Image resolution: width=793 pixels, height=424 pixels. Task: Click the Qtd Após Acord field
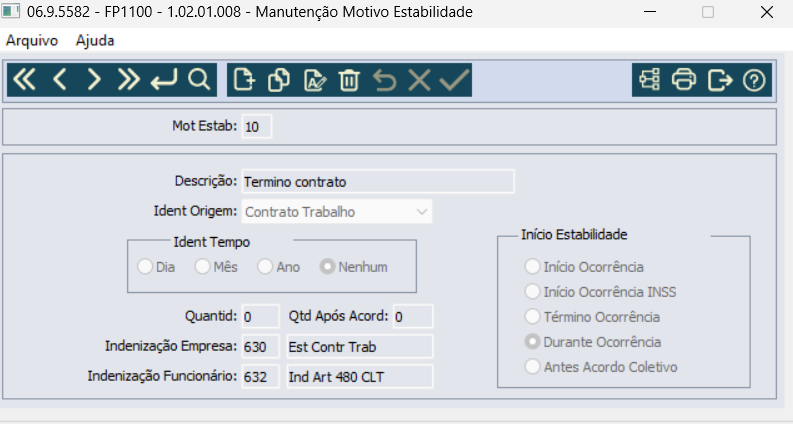point(413,317)
